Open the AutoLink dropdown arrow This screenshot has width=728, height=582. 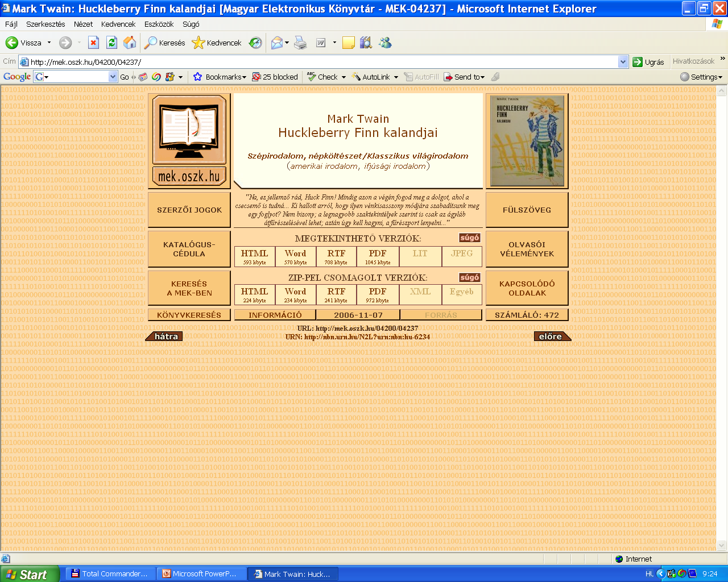[x=396, y=77]
